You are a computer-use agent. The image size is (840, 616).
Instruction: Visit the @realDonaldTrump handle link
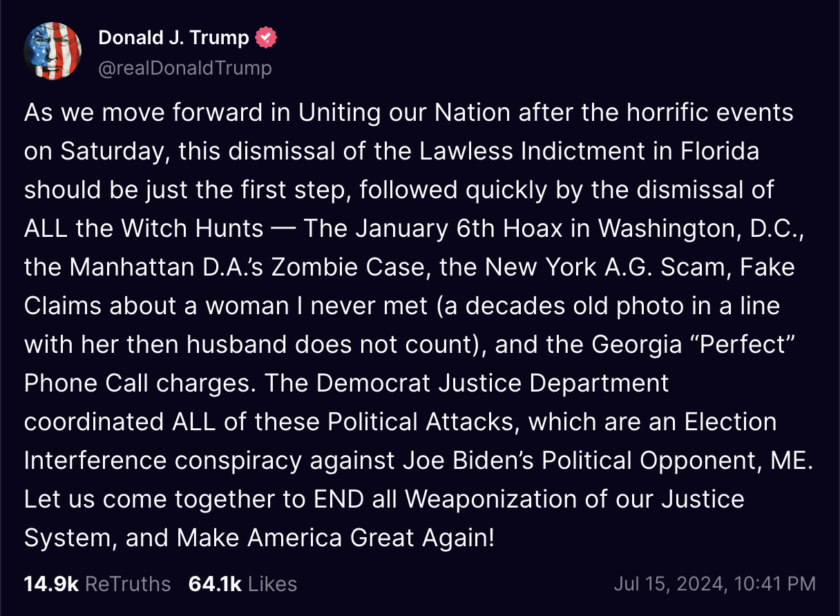pos(185,68)
